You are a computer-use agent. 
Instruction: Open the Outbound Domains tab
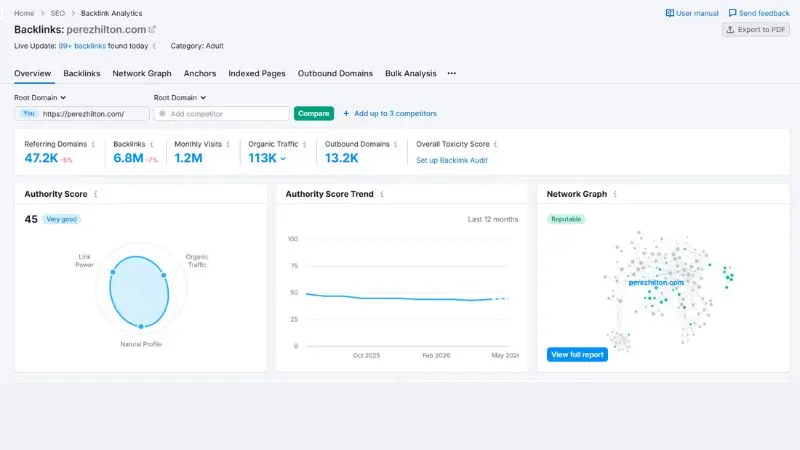coord(335,73)
